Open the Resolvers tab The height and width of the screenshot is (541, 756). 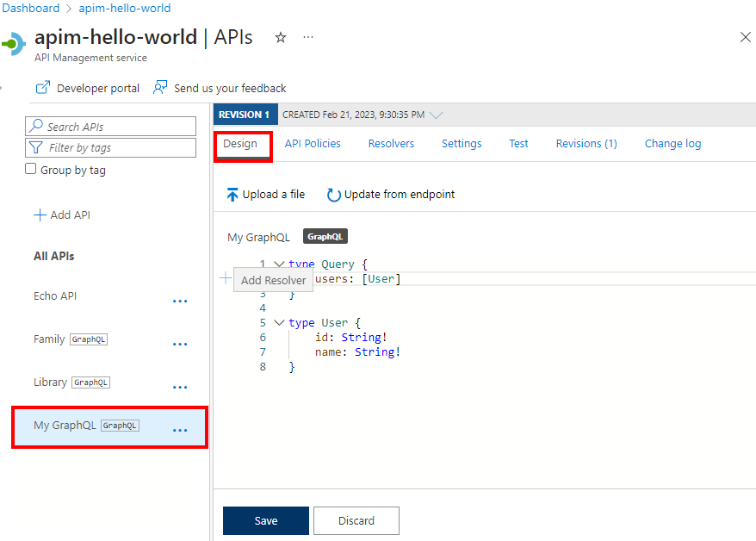point(391,144)
